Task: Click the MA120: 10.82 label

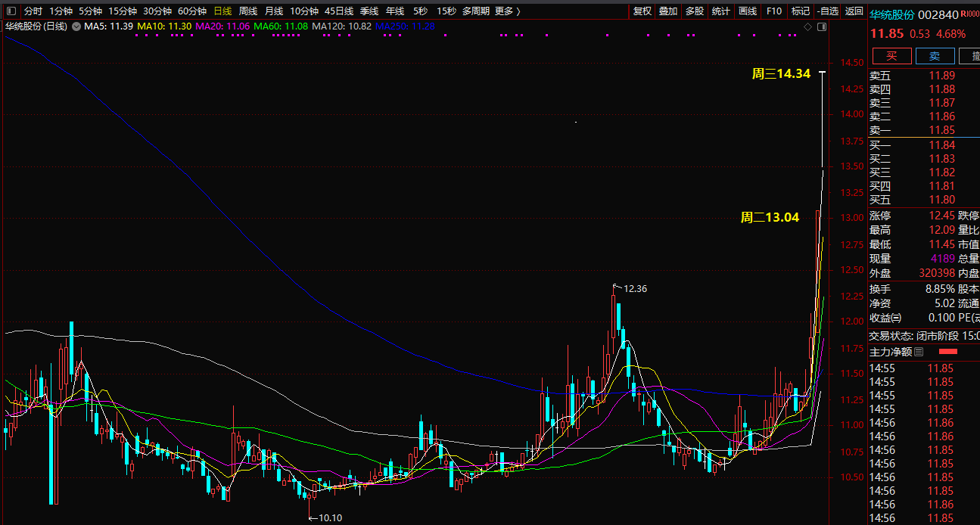Action: pyautogui.click(x=342, y=26)
